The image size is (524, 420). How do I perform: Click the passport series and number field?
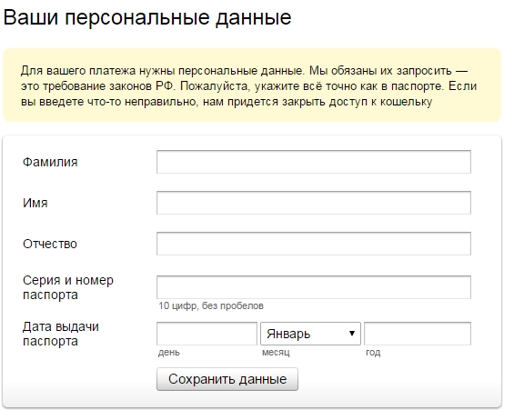point(314,287)
